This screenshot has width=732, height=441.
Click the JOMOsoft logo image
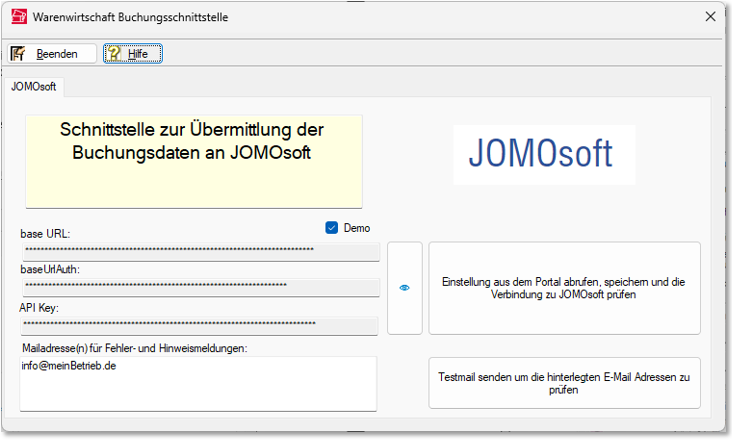click(x=544, y=153)
